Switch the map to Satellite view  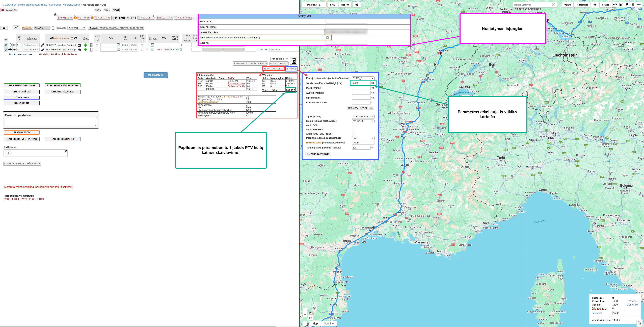[x=329, y=323]
